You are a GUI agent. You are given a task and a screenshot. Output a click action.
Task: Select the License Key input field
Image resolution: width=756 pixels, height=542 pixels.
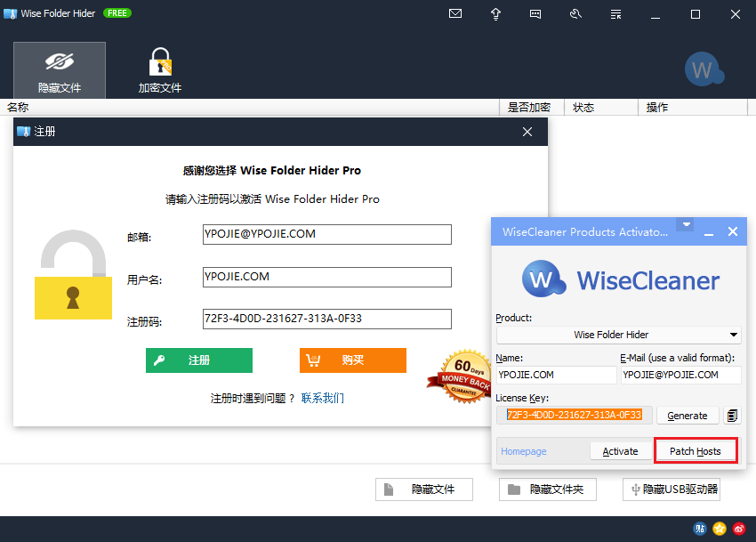[x=574, y=415]
